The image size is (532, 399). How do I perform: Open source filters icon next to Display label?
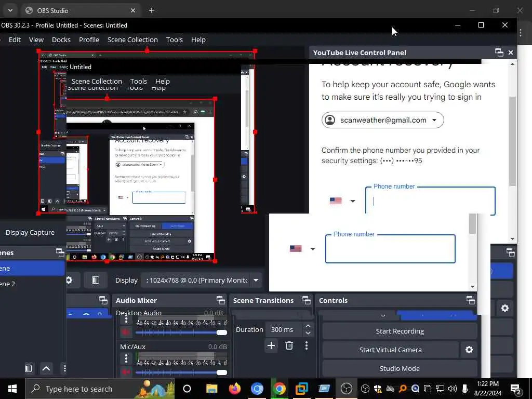pyautogui.click(x=96, y=280)
